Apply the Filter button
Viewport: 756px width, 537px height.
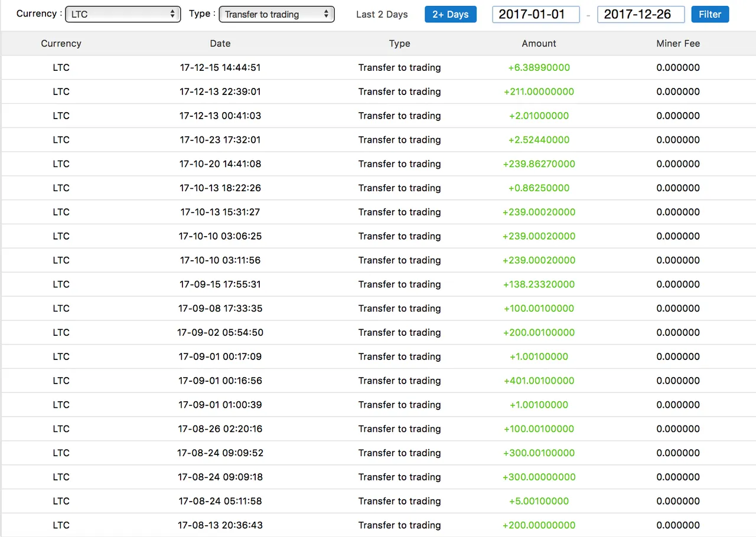click(x=710, y=14)
